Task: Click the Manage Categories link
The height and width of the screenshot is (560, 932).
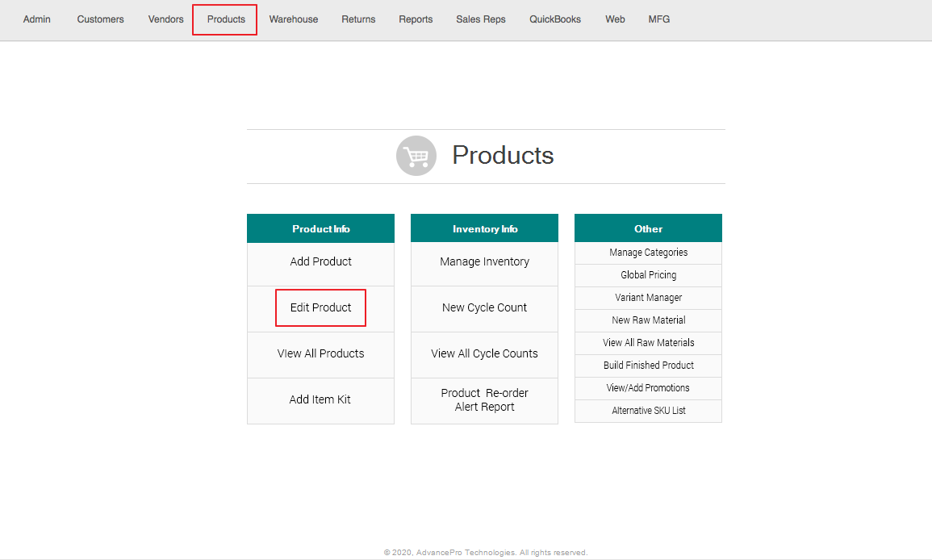Action: click(649, 253)
